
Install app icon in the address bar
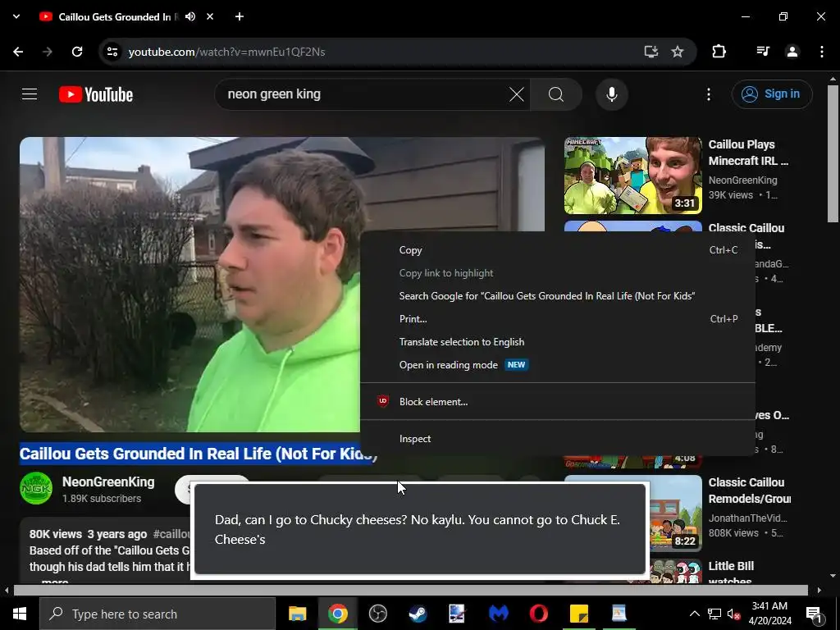[x=651, y=52]
